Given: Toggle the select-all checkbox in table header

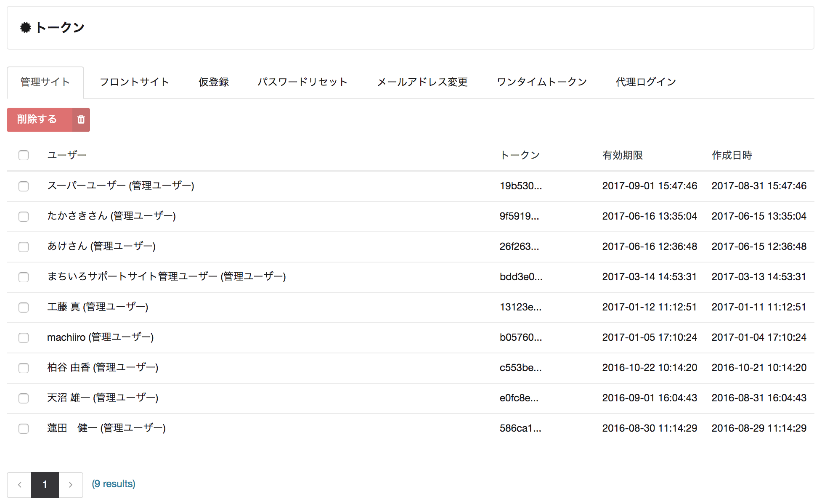Looking at the screenshot, I should click(24, 155).
